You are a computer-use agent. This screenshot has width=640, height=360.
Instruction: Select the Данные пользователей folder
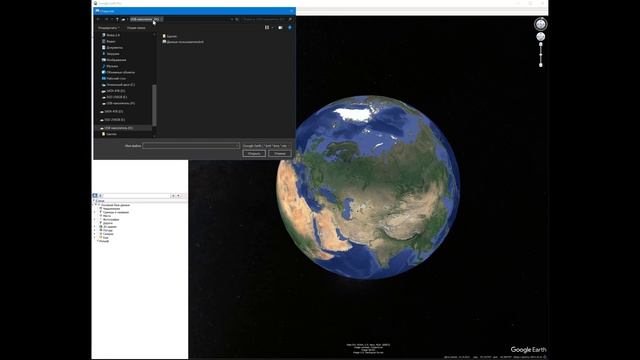183,42
